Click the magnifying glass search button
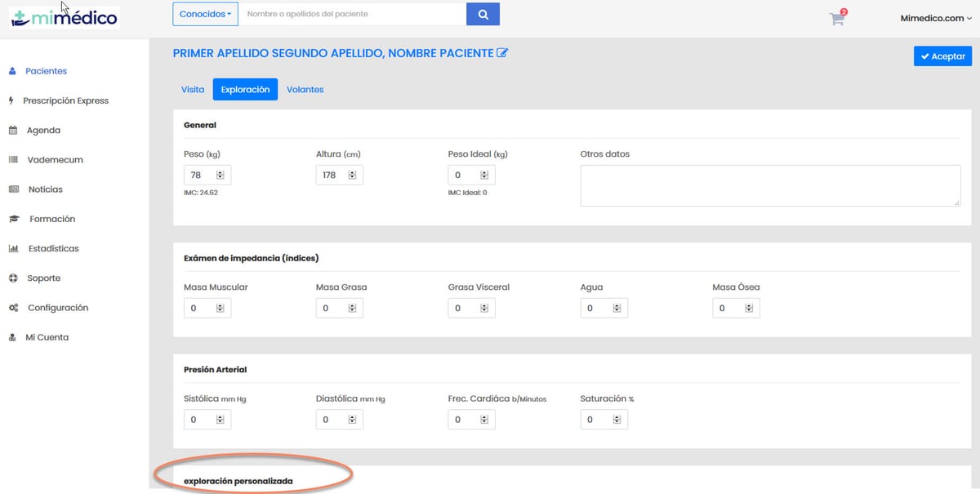The image size is (980, 494). tap(483, 14)
